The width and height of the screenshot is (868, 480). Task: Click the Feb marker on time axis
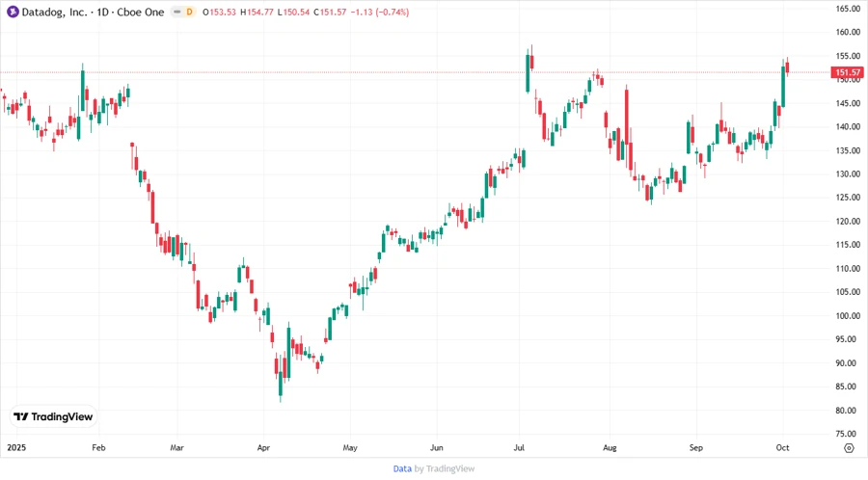[98, 448]
